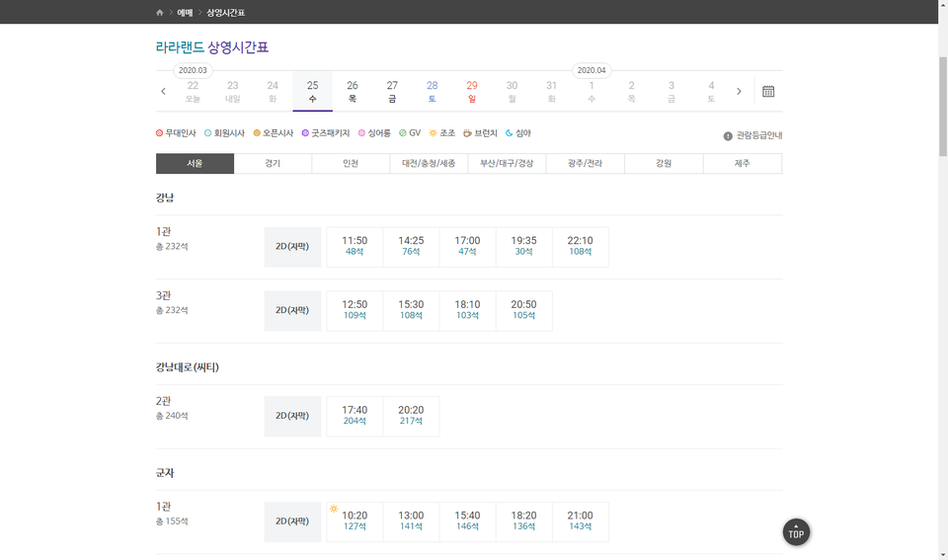Click the TOP scroll-to-top button
The width and height of the screenshot is (948, 560).
coord(796,532)
